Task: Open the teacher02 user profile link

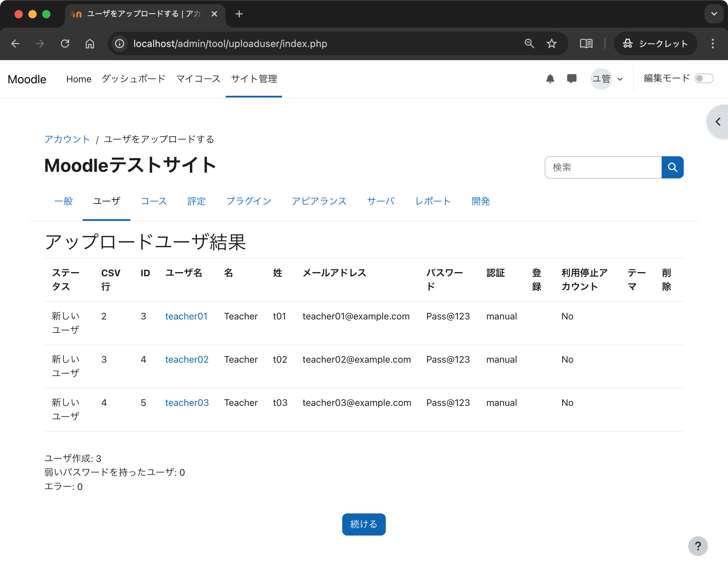Action: click(x=187, y=359)
